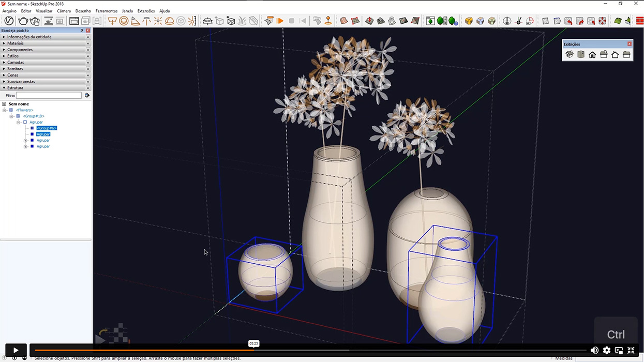The image size is (644, 362).
Task: Click the video progress bar
Action: (310, 350)
